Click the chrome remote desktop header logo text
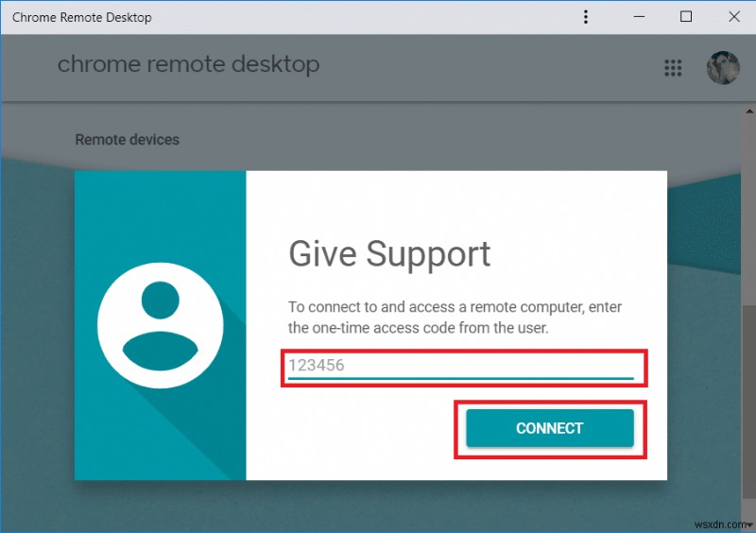 click(188, 64)
